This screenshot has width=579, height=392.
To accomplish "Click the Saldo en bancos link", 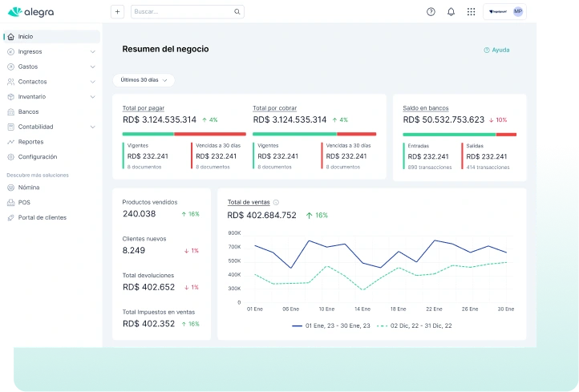I will (x=425, y=107).
